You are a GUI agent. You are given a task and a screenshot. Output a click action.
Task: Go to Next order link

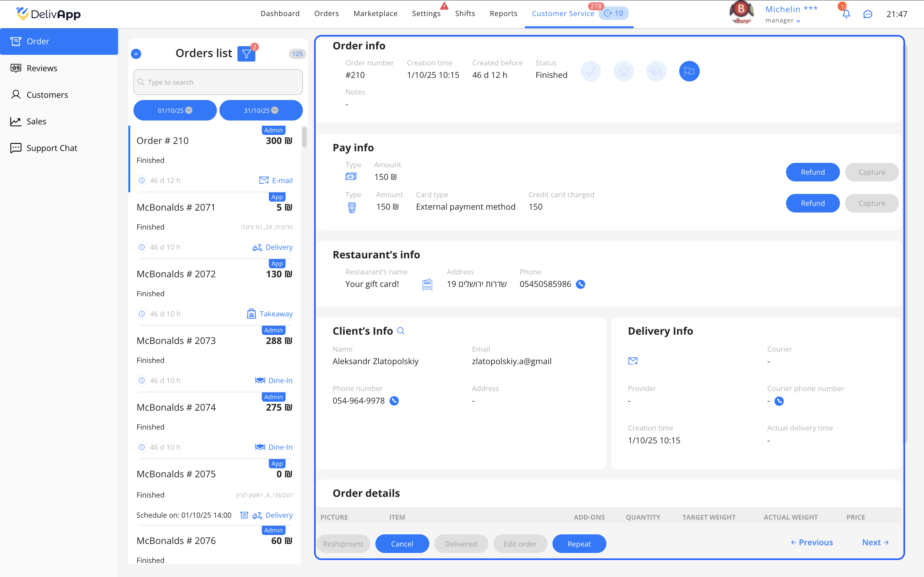tap(875, 542)
